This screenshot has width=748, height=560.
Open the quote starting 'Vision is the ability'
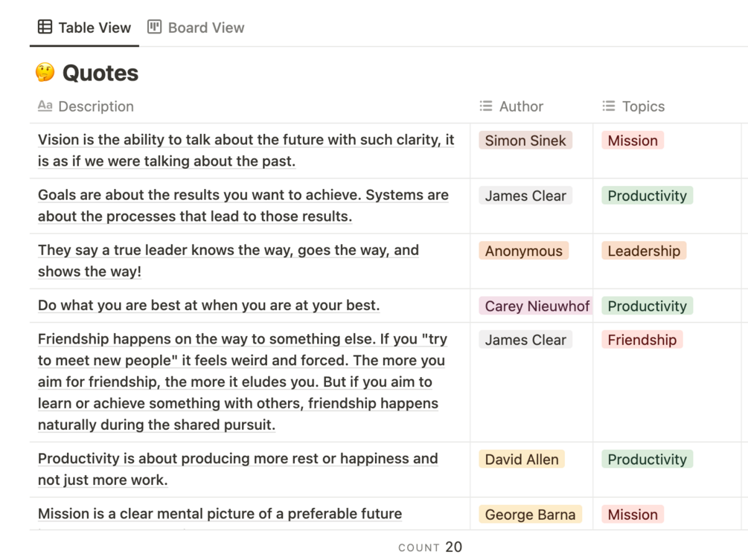coord(246,151)
